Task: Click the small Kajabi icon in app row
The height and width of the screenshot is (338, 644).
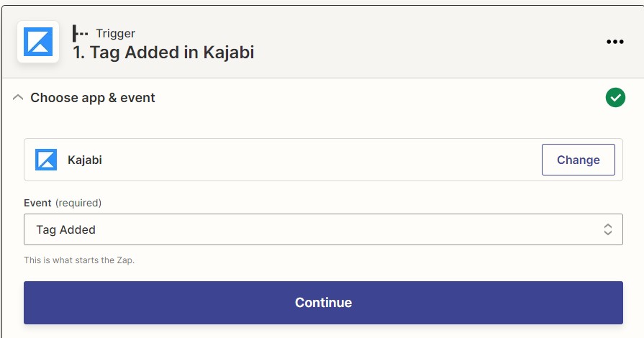Action: (46, 160)
